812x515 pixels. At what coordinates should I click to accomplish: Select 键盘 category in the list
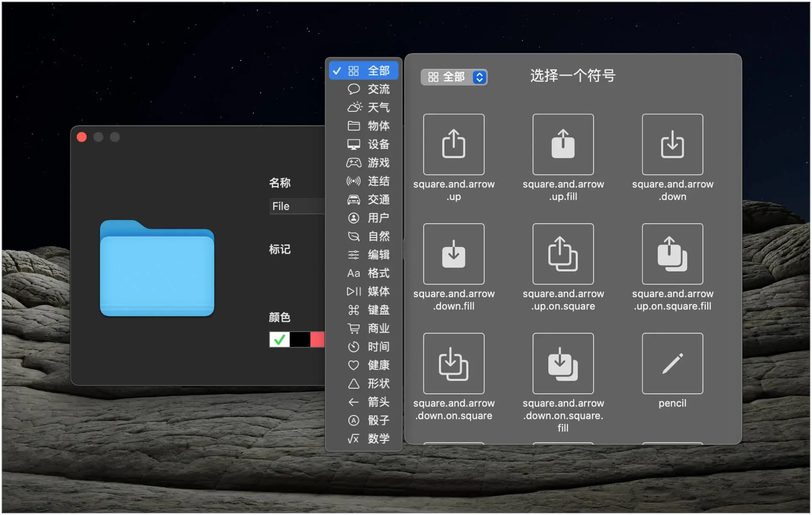tap(364, 310)
